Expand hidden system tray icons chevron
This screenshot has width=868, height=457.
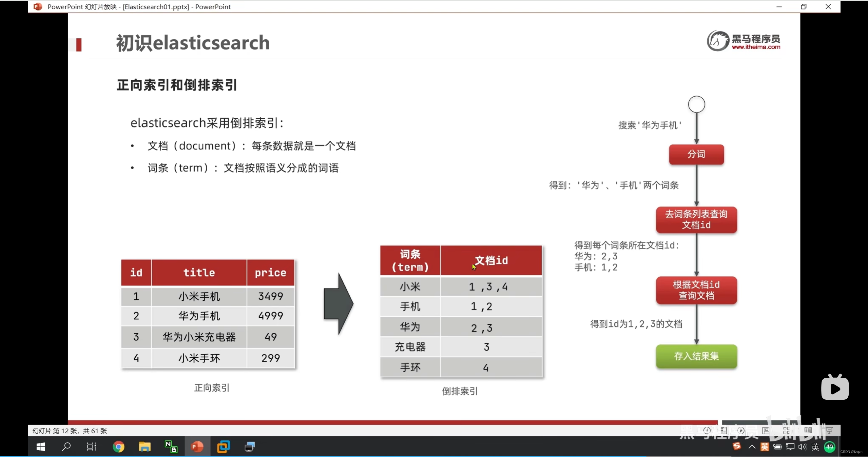752,446
